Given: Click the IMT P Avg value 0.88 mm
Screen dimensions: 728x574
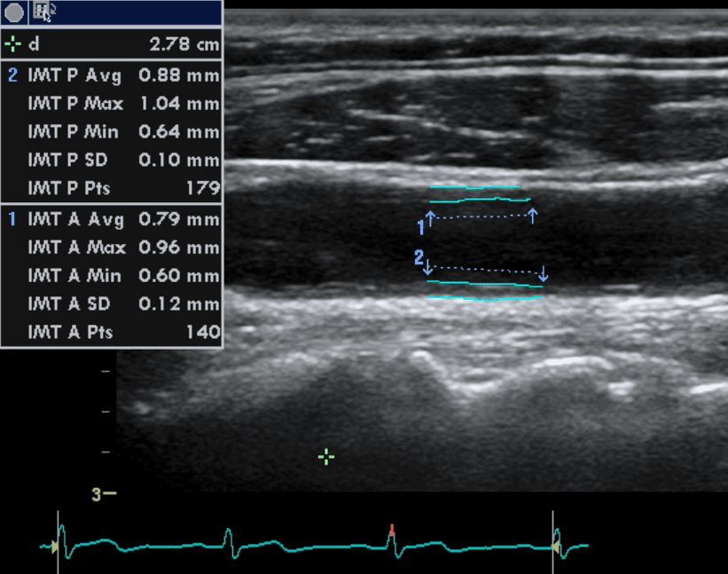Looking at the screenshot, I should (179, 75).
